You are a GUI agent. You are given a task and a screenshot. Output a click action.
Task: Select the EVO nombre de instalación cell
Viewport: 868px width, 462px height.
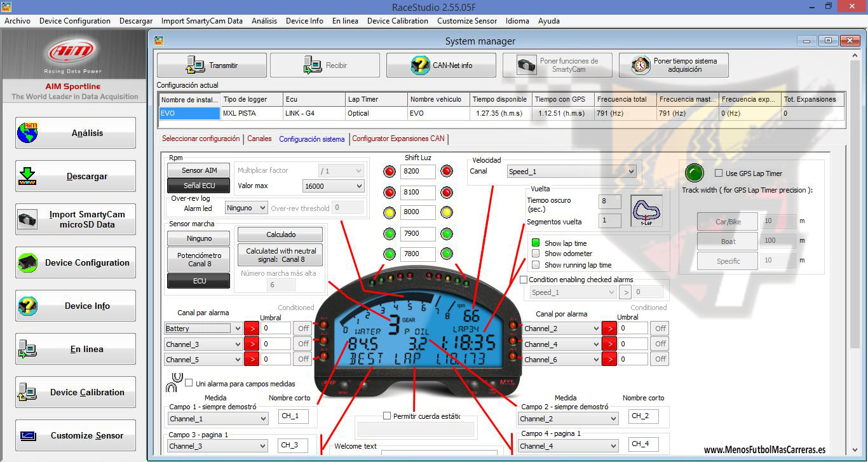tap(189, 114)
